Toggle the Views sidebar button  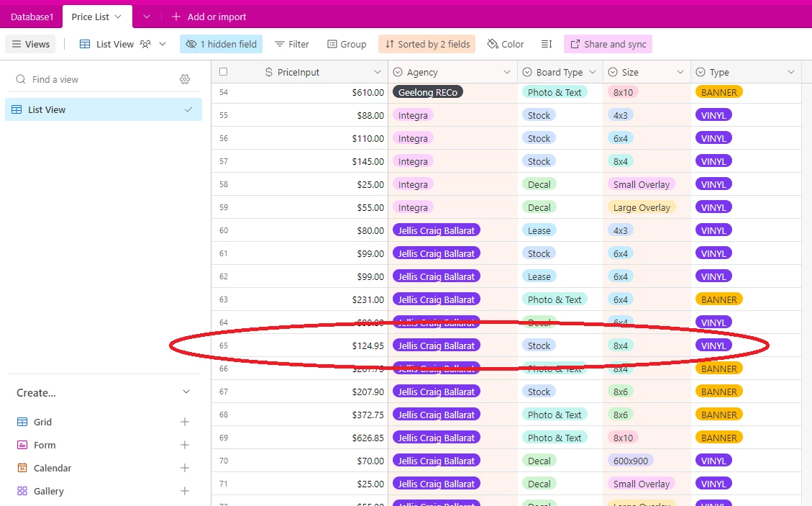[30, 44]
